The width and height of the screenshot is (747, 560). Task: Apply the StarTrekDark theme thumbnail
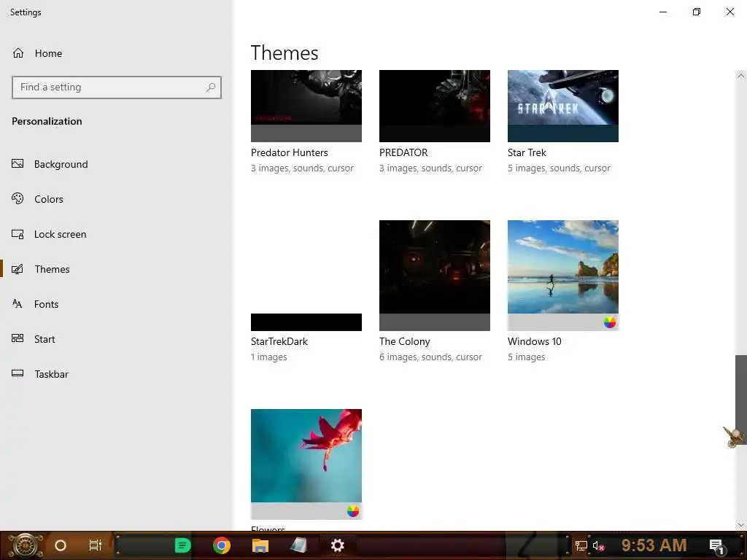tap(306, 275)
